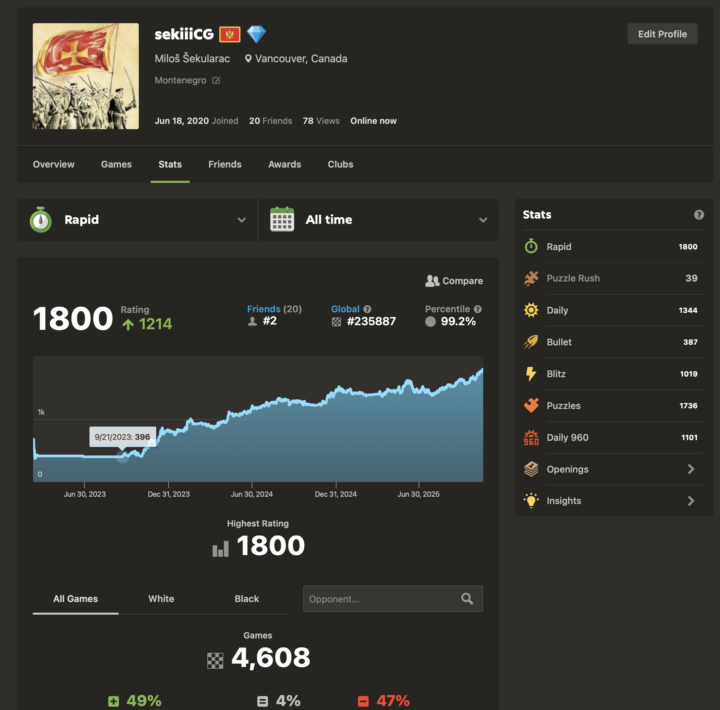Click the Insights lightbulb icon
This screenshot has height=710, width=720.
click(x=531, y=501)
